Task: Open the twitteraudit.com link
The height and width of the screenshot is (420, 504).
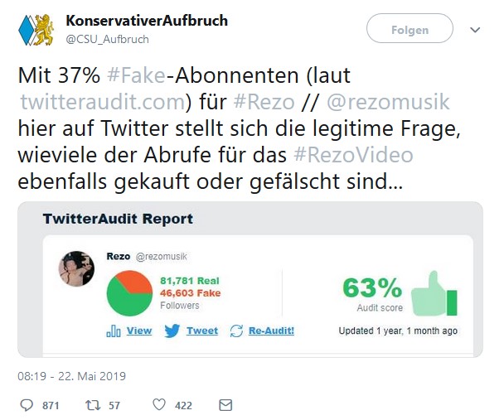Action: point(103,102)
